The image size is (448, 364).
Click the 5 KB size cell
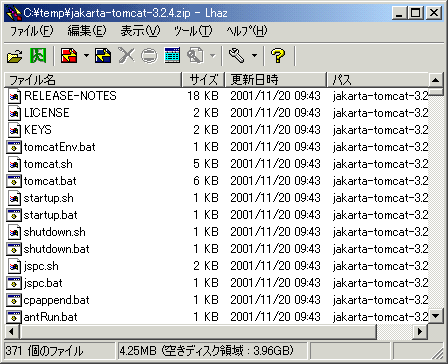click(x=206, y=164)
